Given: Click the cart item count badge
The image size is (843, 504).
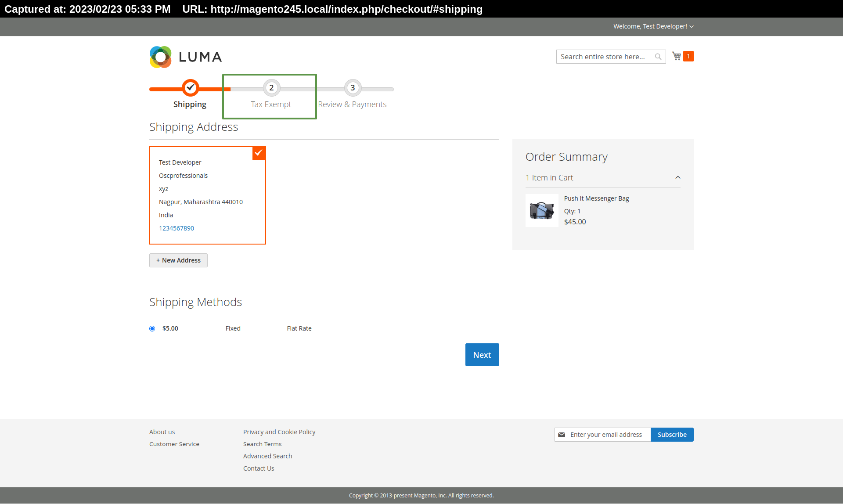Looking at the screenshot, I should (x=688, y=56).
